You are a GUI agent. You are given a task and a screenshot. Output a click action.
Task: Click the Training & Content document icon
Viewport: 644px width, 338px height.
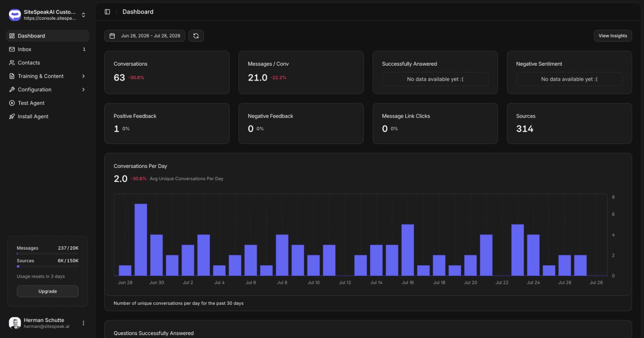point(12,76)
